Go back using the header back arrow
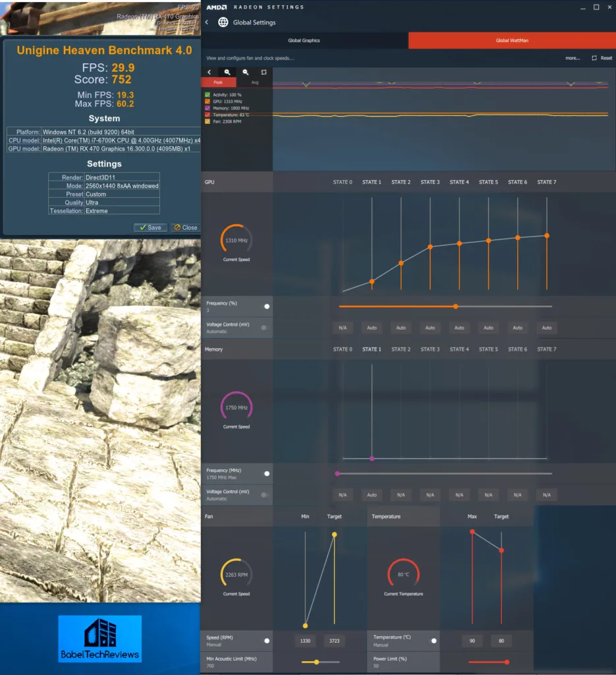Screen dimensions: 616x675 [x=207, y=22]
